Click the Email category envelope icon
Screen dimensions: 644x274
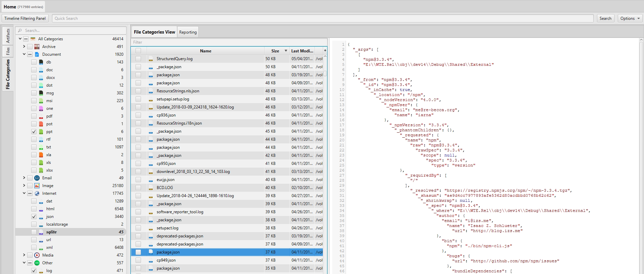[x=37, y=178]
